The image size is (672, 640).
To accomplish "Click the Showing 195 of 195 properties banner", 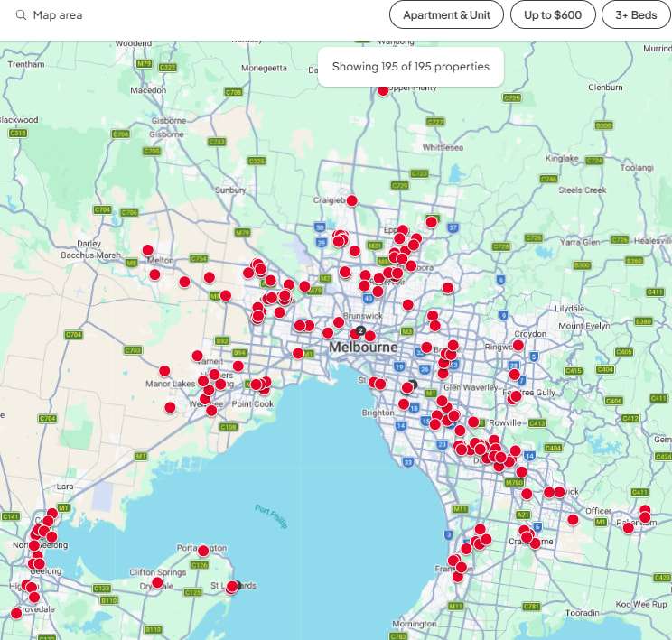I will (411, 67).
